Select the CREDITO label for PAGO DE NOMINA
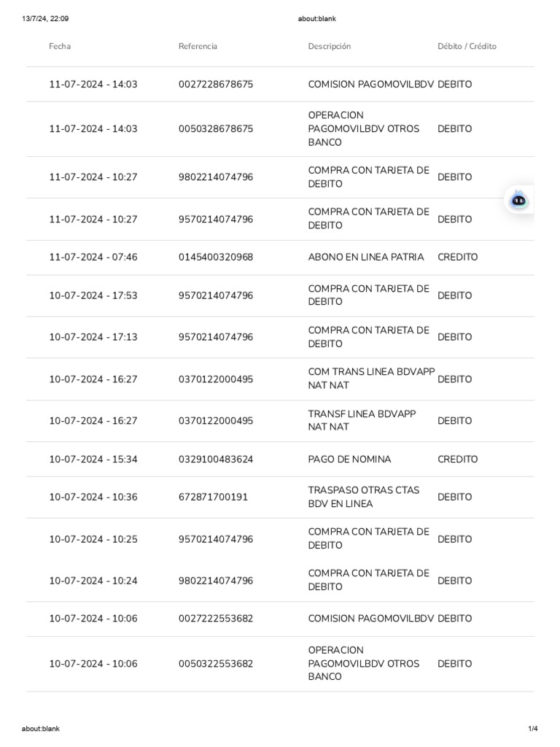This screenshot has width=560, height=747. 457,460
